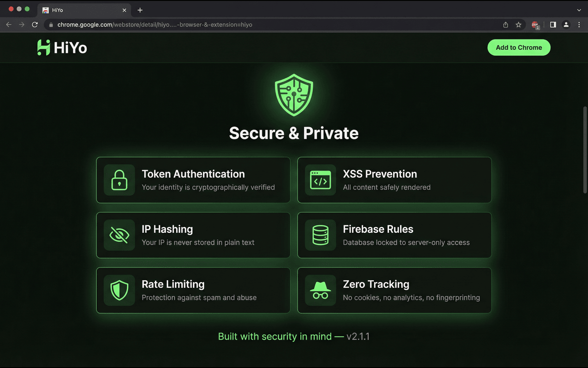Click the database icon for Firebase Rules

click(x=321, y=235)
